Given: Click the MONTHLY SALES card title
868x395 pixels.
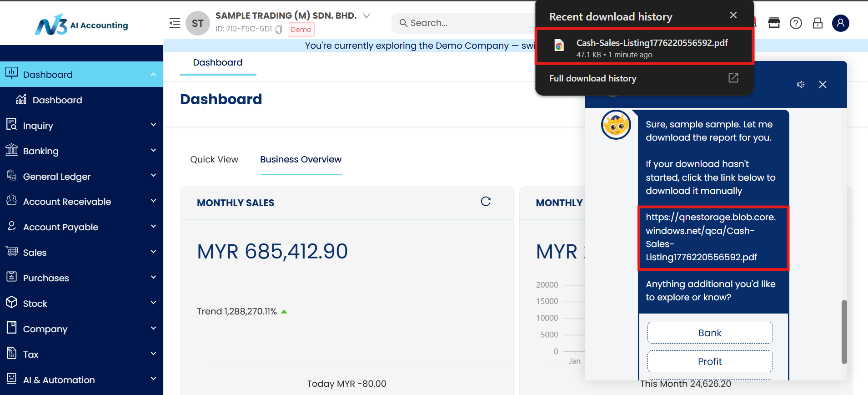Looking at the screenshot, I should point(236,203).
